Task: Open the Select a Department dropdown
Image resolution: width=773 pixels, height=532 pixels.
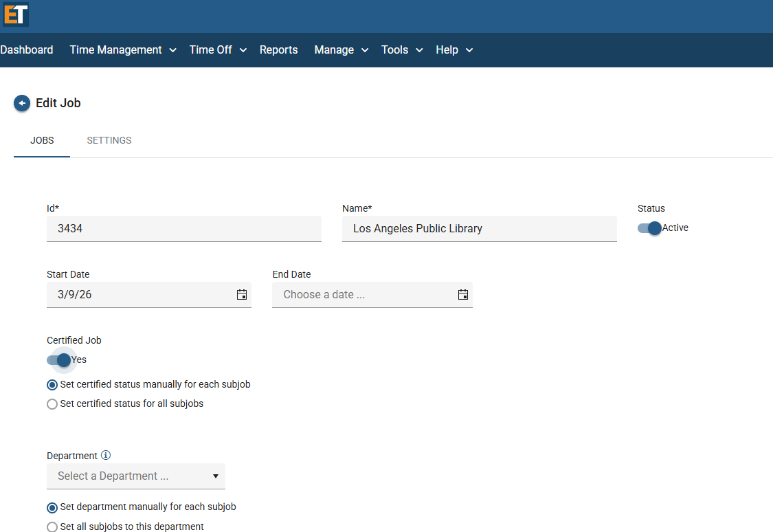Action: [136, 476]
